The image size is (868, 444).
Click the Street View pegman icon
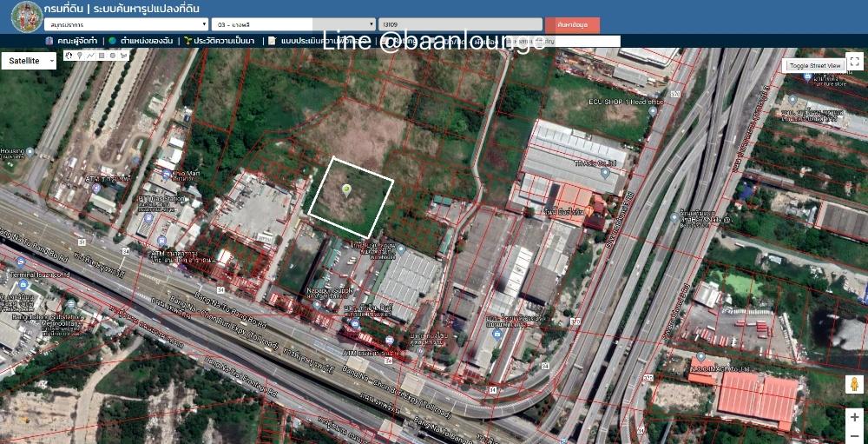click(x=854, y=384)
